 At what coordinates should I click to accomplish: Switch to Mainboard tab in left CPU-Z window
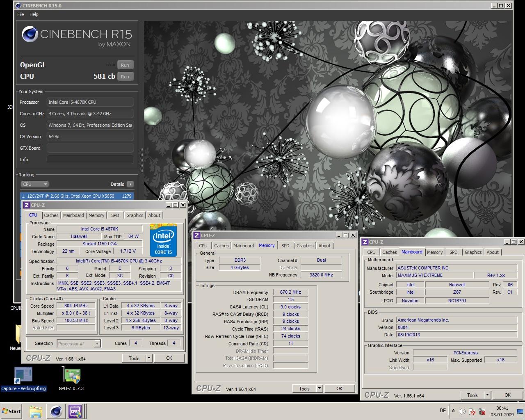pyautogui.click(x=73, y=215)
